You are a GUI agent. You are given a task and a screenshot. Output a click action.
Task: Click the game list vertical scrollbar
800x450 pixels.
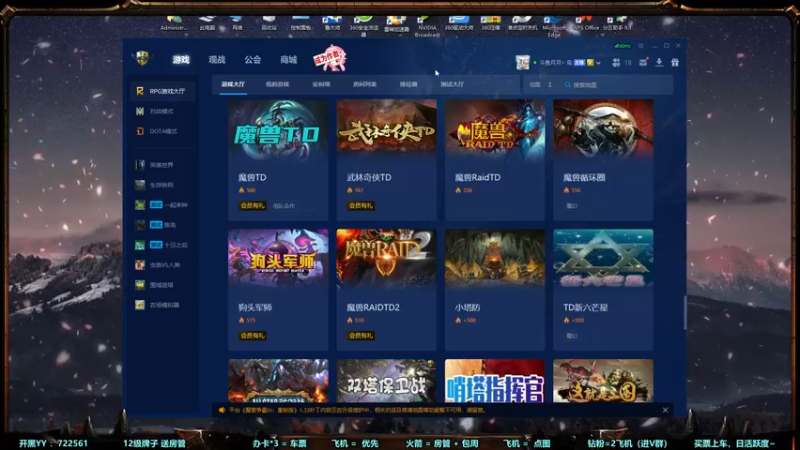(685, 312)
